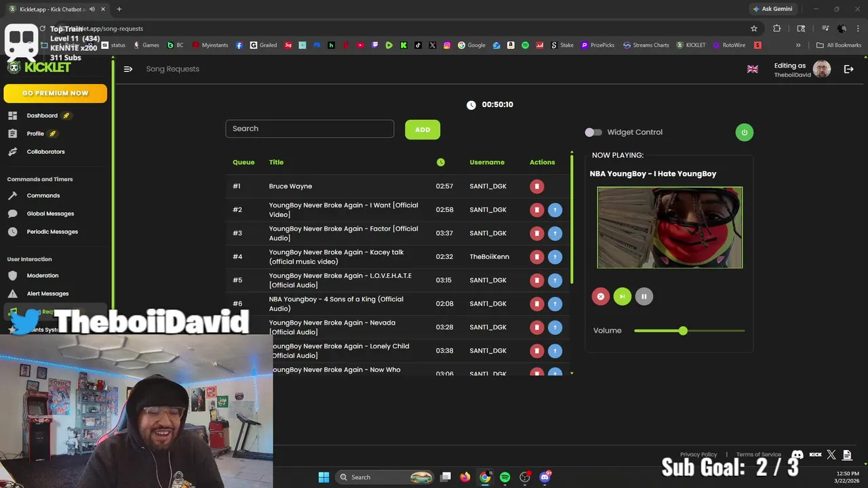This screenshot has height=488, width=868.
Task: Open Discord from taskbar
Action: [x=545, y=477]
